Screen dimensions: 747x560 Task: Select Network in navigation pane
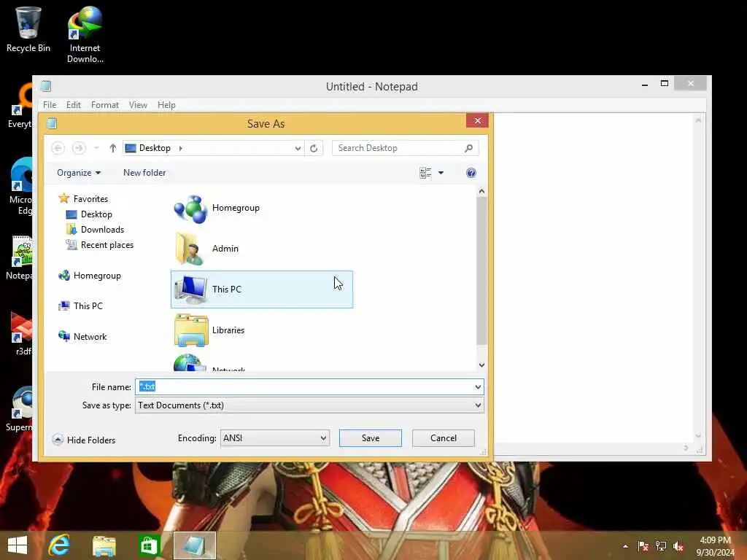(83, 337)
